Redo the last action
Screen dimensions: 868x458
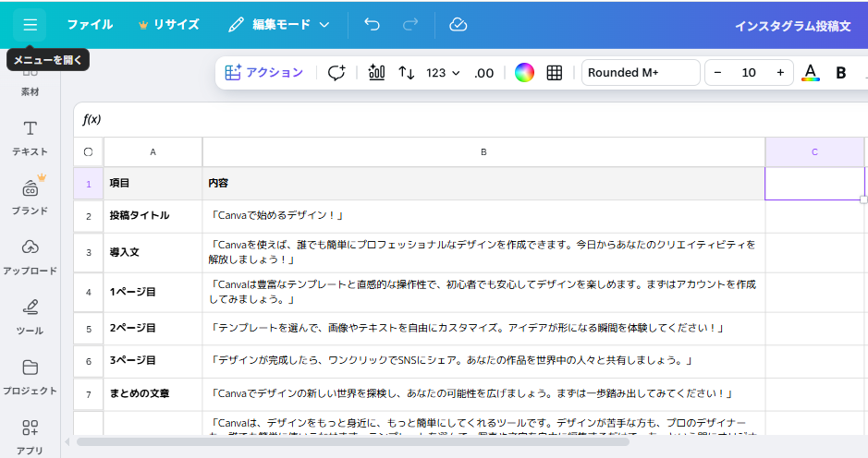pyautogui.click(x=410, y=25)
